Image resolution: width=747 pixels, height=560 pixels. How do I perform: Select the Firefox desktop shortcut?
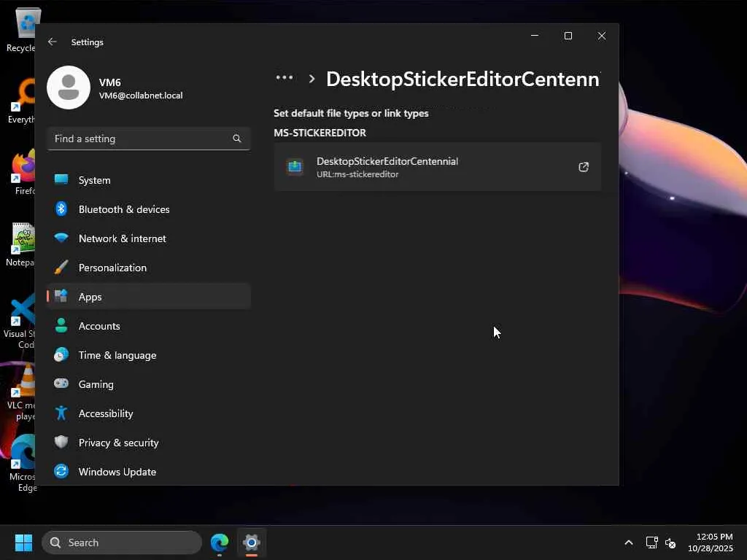(x=23, y=171)
